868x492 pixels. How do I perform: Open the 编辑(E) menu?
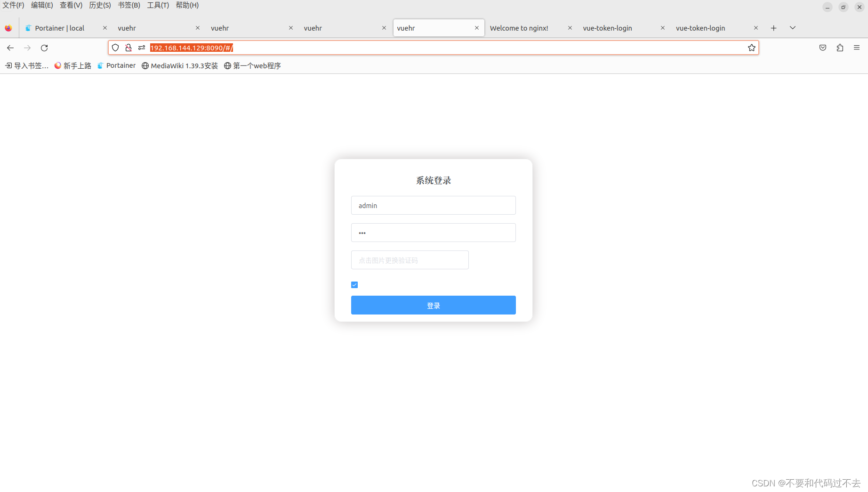click(42, 5)
